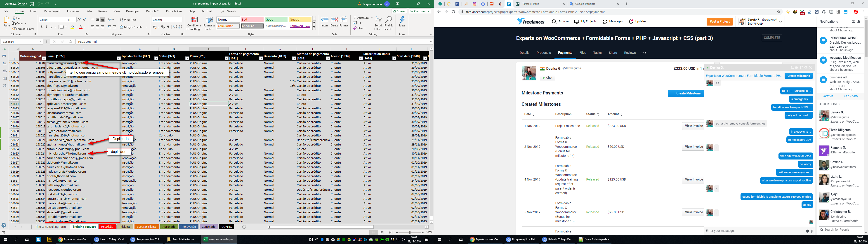
Task: Open the Kutools Plus ribbon tab
Action: (x=174, y=11)
